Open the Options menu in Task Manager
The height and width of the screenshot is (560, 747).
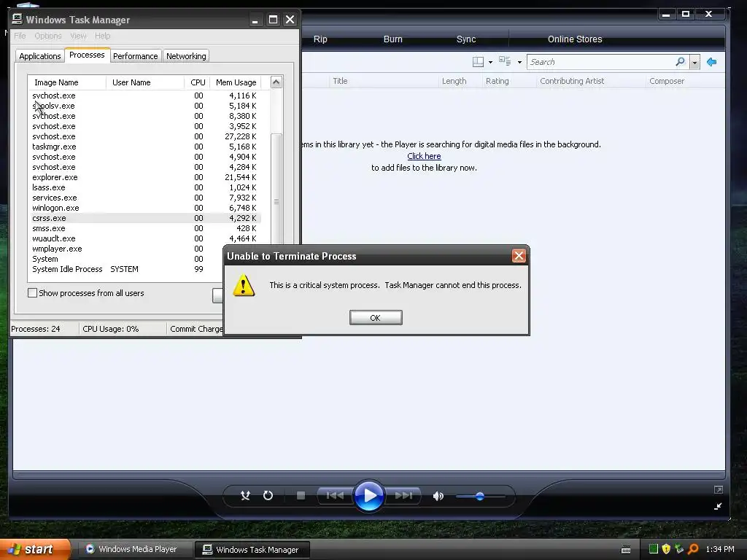tap(48, 36)
